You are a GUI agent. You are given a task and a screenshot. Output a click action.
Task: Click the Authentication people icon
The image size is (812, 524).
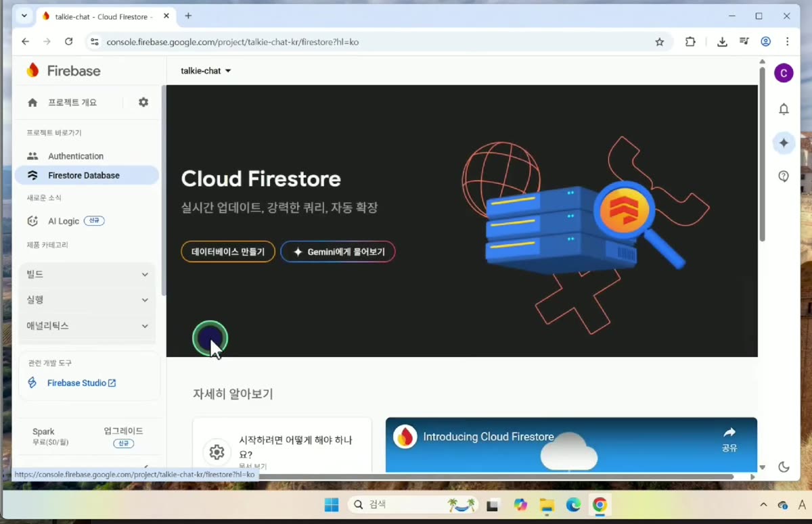32,156
